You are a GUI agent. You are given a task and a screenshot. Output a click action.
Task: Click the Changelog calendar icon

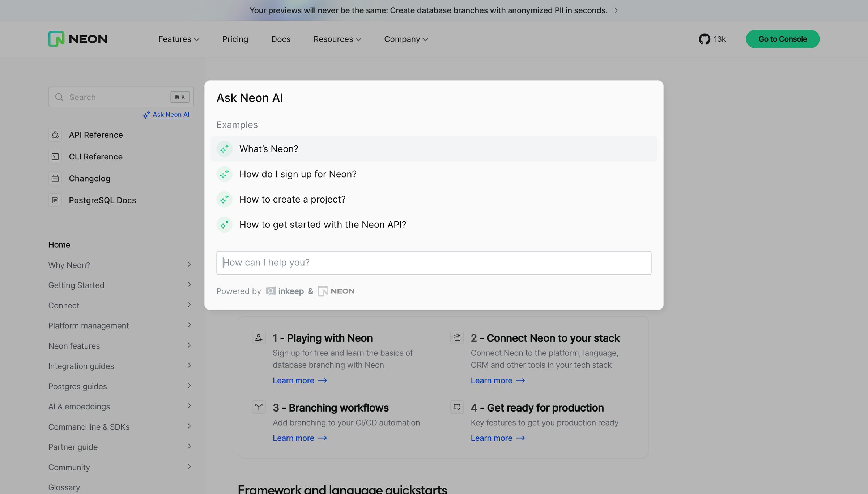pyautogui.click(x=55, y=178)
